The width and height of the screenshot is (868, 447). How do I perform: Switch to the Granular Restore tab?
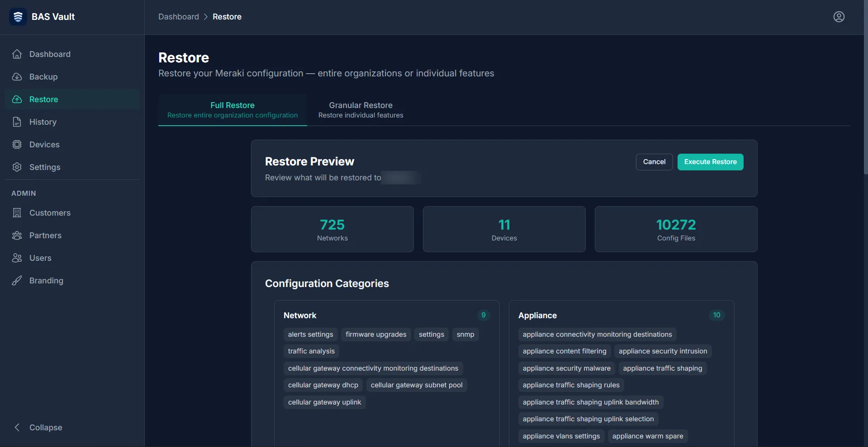point(360,110)
